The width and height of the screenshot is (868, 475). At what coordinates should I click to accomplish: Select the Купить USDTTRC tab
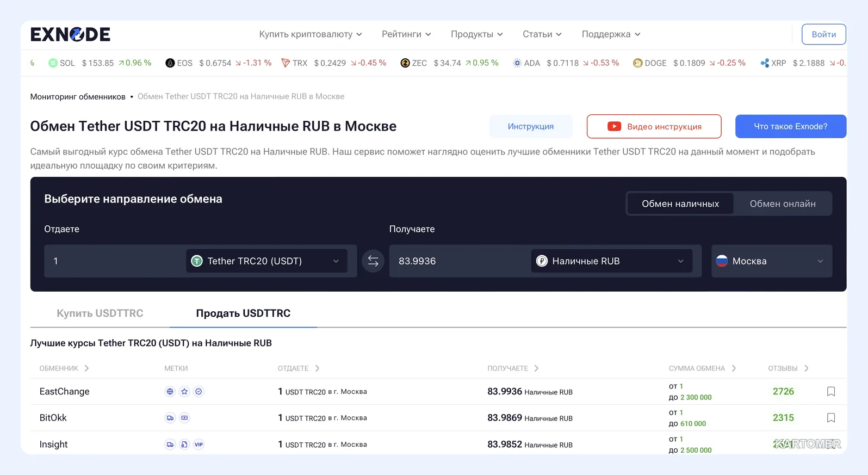point(100,313)
